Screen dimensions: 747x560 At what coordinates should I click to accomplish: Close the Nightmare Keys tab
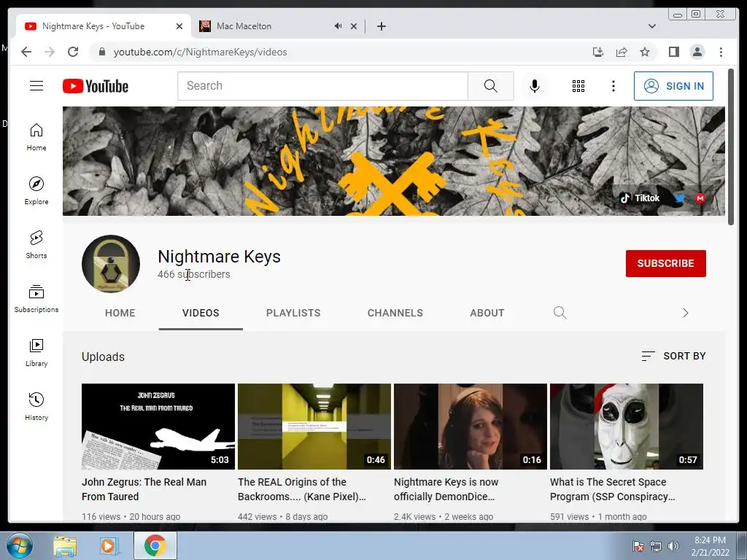179,26
